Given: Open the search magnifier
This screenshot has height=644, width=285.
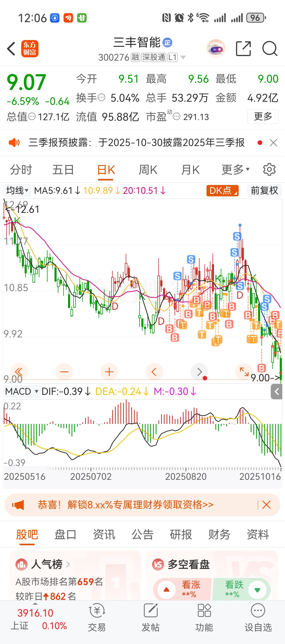Looking at the screenshot, I should 270,48.
